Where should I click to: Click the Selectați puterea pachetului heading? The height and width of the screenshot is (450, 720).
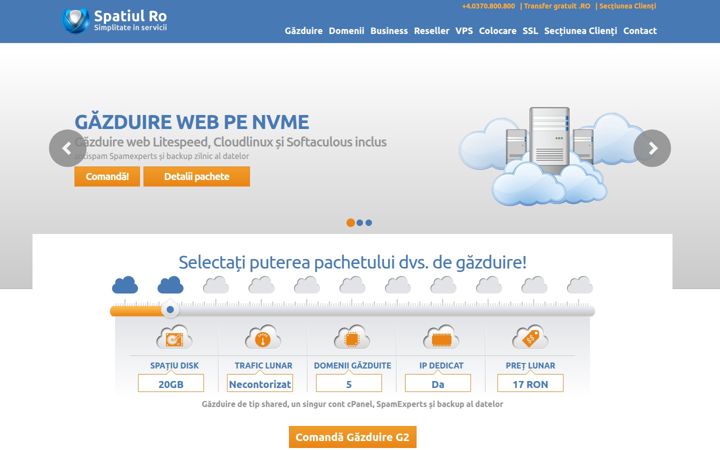click(352, 263)
